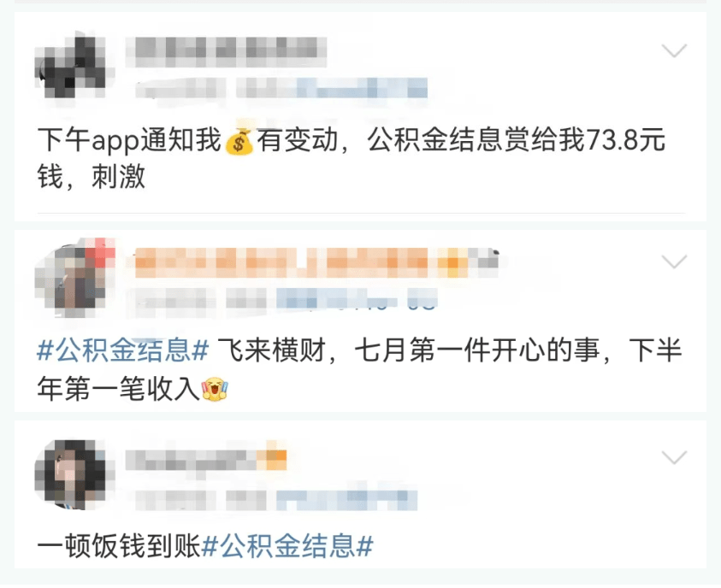Image resolution: width=721 pixels, height=588 pixels.
Task: Click the orange badge next to the third post username
Action: point(272,457)
